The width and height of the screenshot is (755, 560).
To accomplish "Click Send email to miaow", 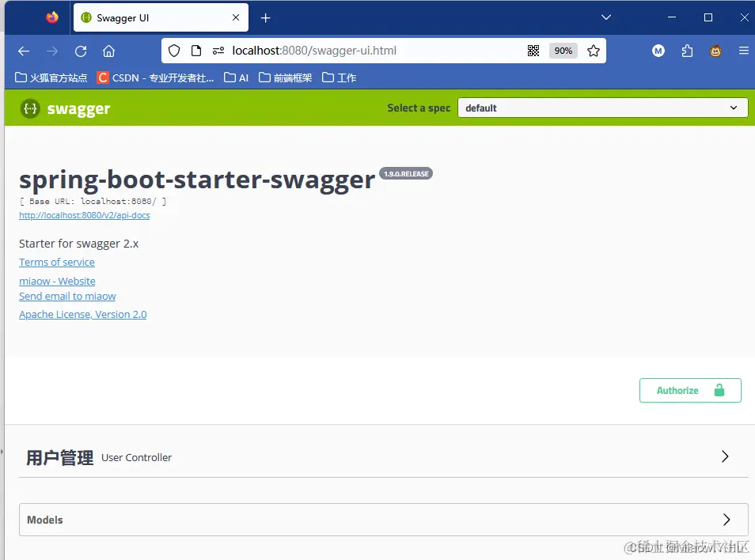I will (67, 297).
